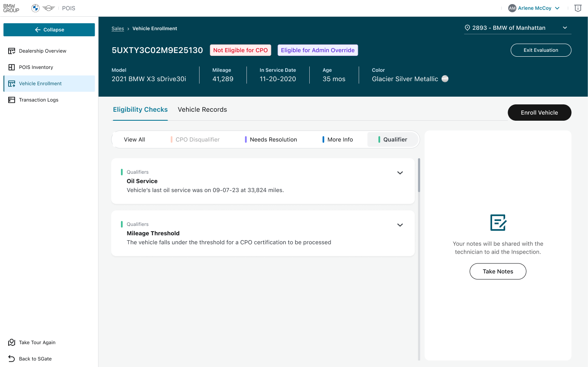Screen dimensions: 588x367
Task: Click the Transaction Logs sidebar icon
Action: (x=12, y=100)
